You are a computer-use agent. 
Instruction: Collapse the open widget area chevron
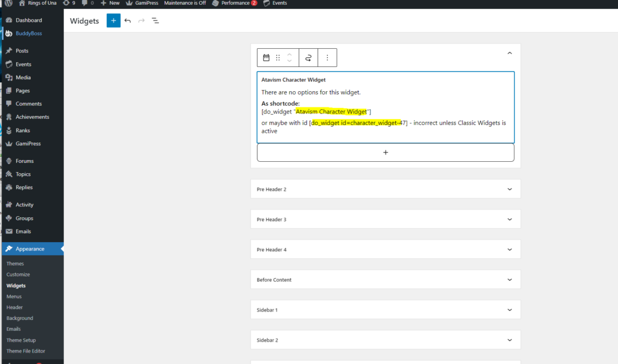[x=509, y=53]
